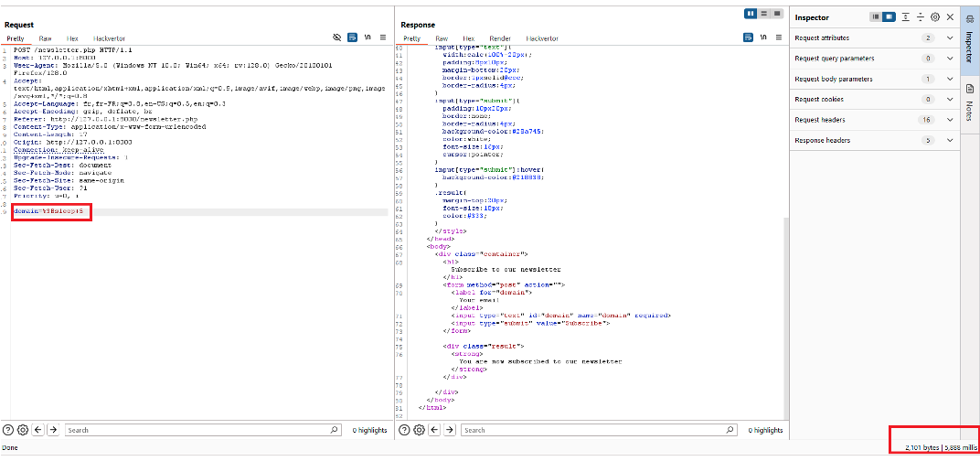
Task: Go to the previous Request search match
Action: [38, 430]
